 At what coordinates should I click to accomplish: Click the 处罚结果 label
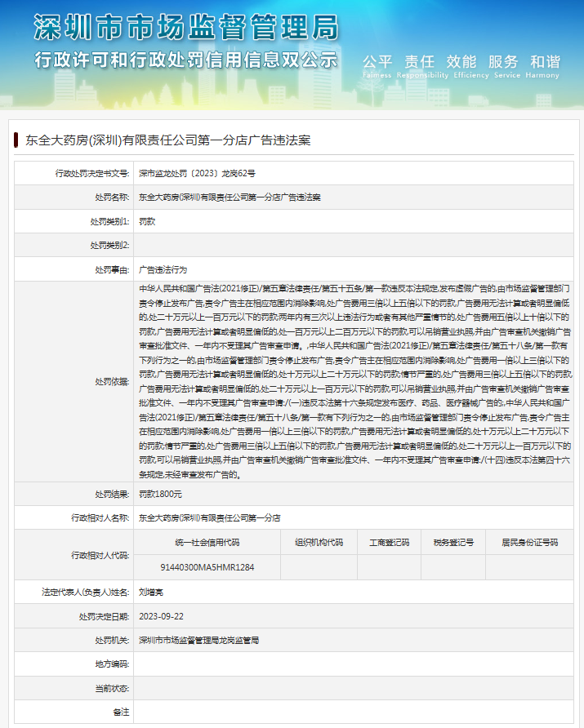click(112, 494)
